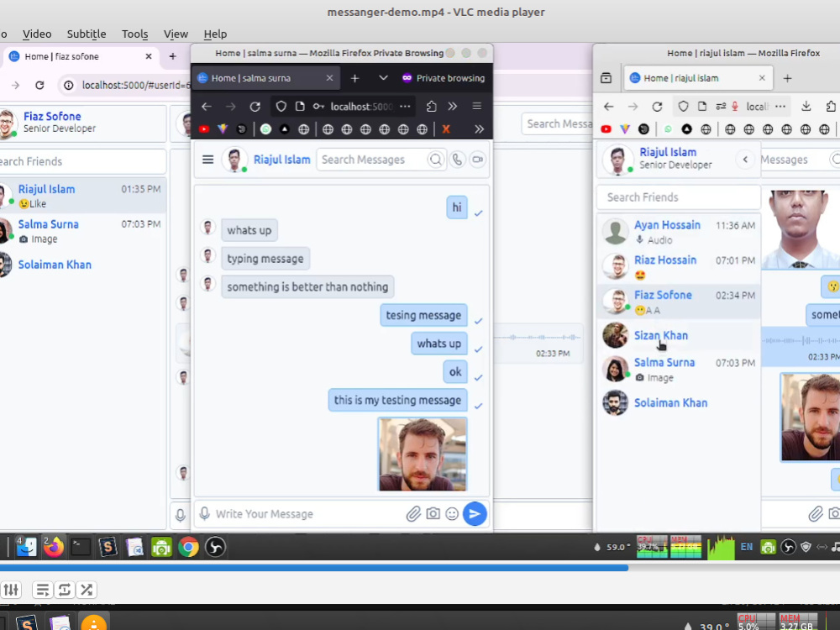The image size is (840, 630).
Task: Open the Extensions puzzle icon in the private window
Action: tap(431, 107)
